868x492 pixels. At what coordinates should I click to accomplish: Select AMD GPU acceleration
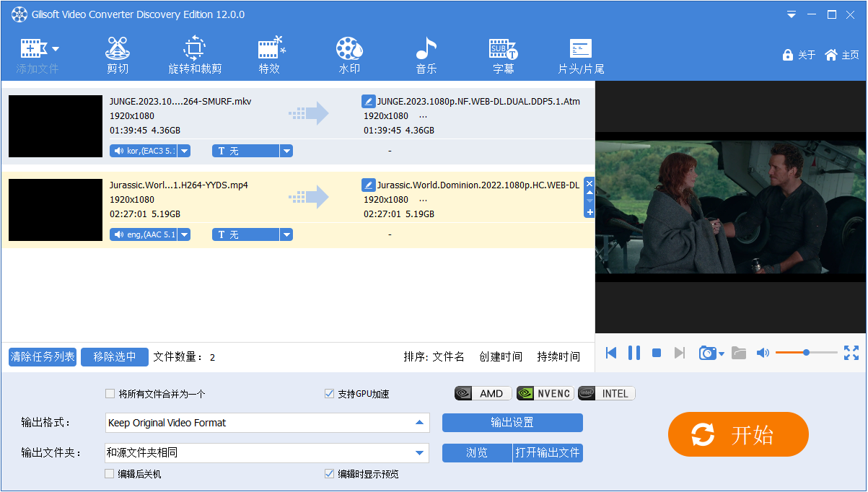click(x=483, y=393)
